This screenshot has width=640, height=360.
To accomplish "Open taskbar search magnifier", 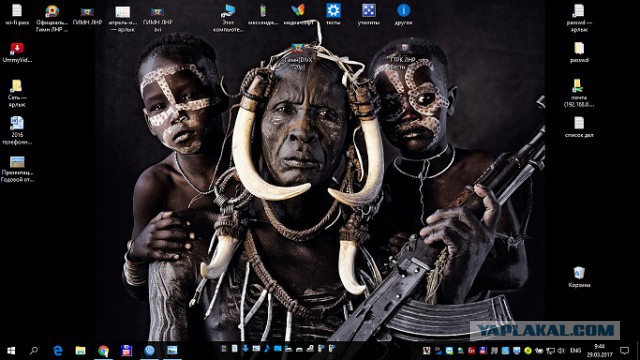I will pos(34,350).
